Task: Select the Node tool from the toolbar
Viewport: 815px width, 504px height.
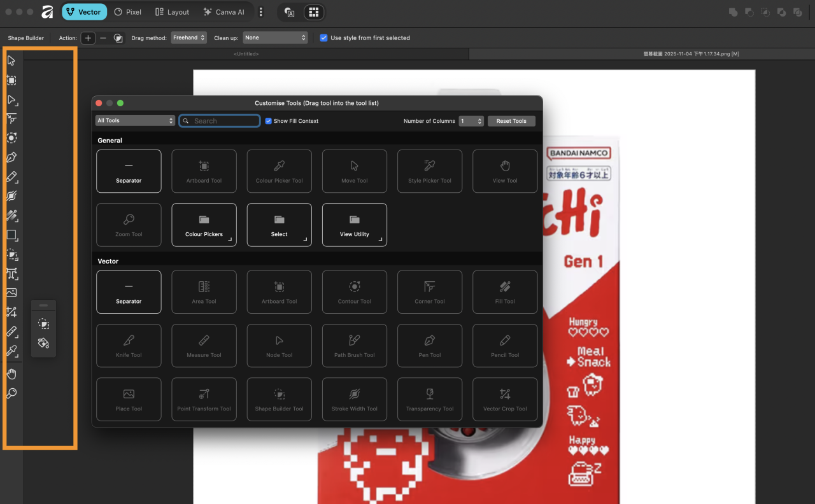Action: coord(11,99)
